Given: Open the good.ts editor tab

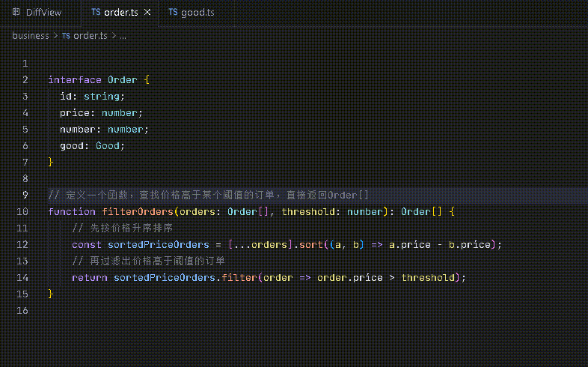Looking at the screenshot, I should (197, 13).
